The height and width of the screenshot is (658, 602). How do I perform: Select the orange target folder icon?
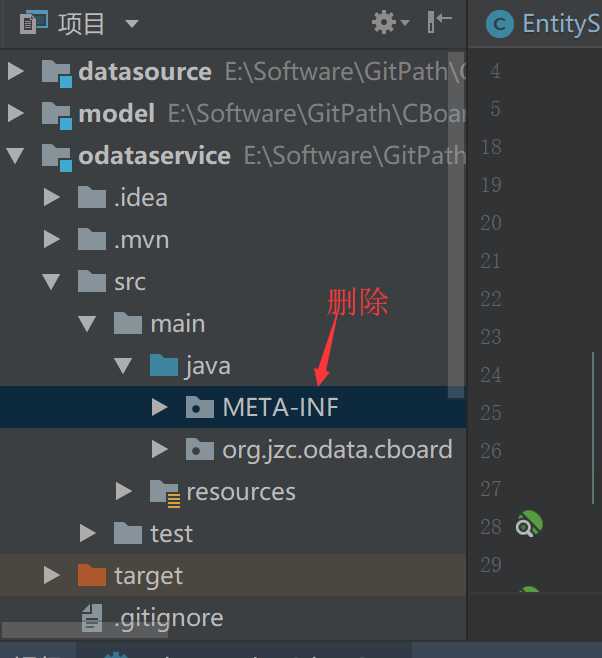coord(92,575)
